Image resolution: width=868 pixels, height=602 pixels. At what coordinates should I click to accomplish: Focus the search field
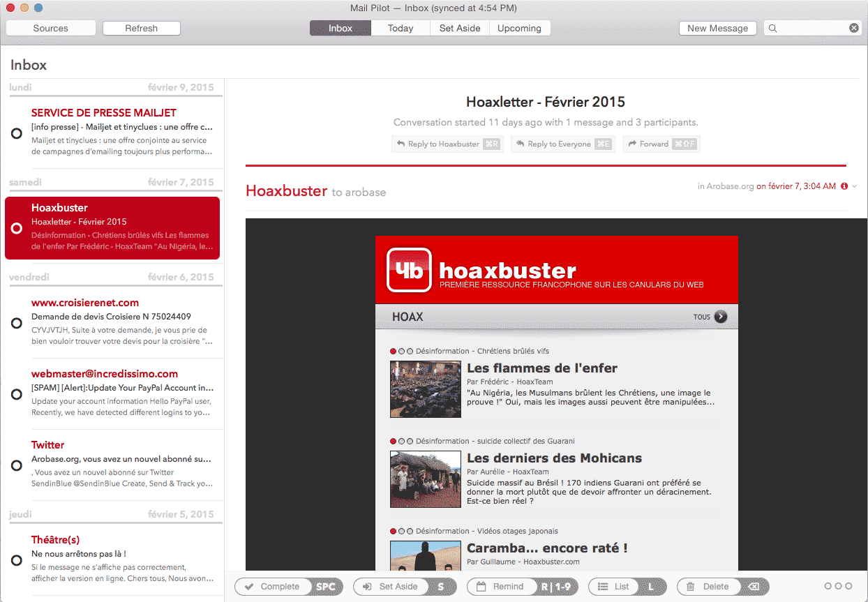pyautogui.click(x=813, y=28)
